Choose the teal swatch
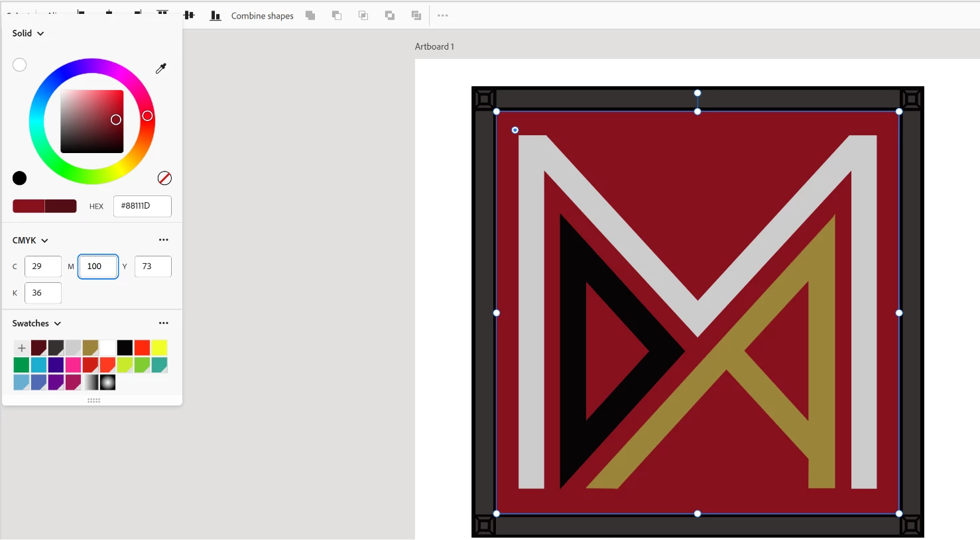The image size is (980, 540). pos(159,365)
